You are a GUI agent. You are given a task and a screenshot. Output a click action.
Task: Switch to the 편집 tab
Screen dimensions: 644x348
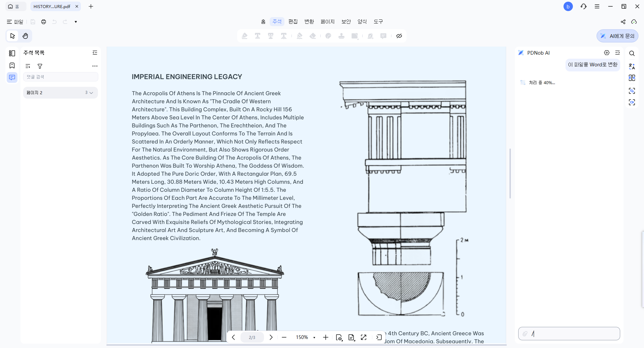point(293,21)
